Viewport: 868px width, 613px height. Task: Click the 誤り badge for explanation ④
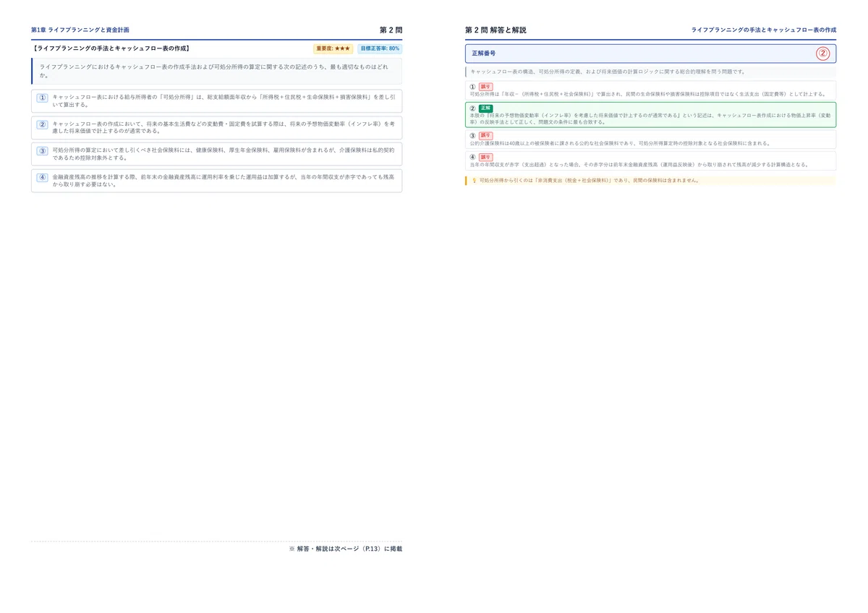pyautogui.click(x=485, y=157)
